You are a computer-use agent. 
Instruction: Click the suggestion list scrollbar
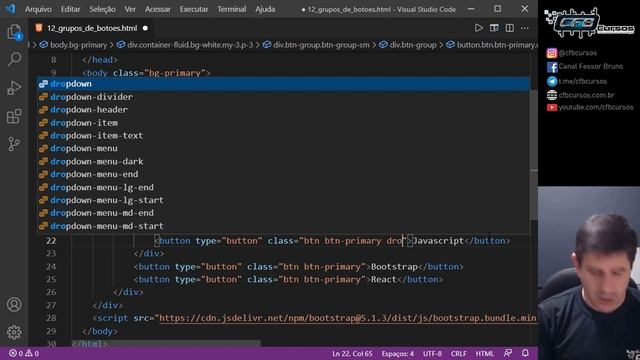click(x=533, y=155)
